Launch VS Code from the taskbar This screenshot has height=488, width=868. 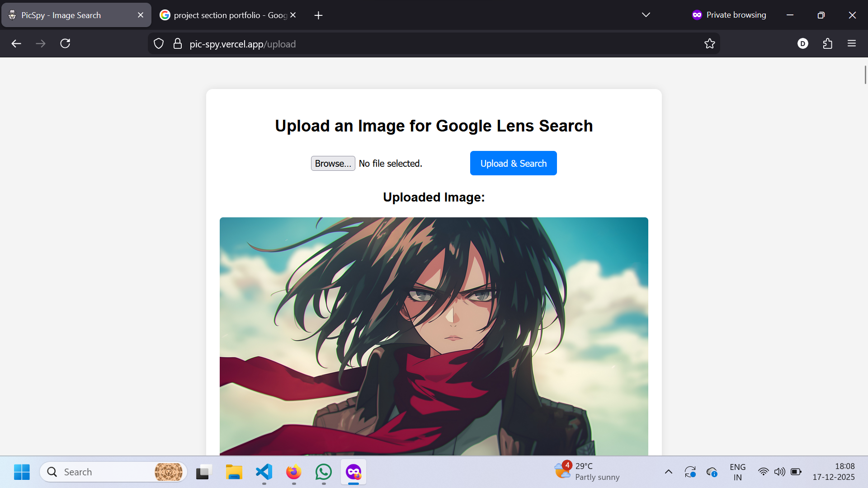(264, 472)
